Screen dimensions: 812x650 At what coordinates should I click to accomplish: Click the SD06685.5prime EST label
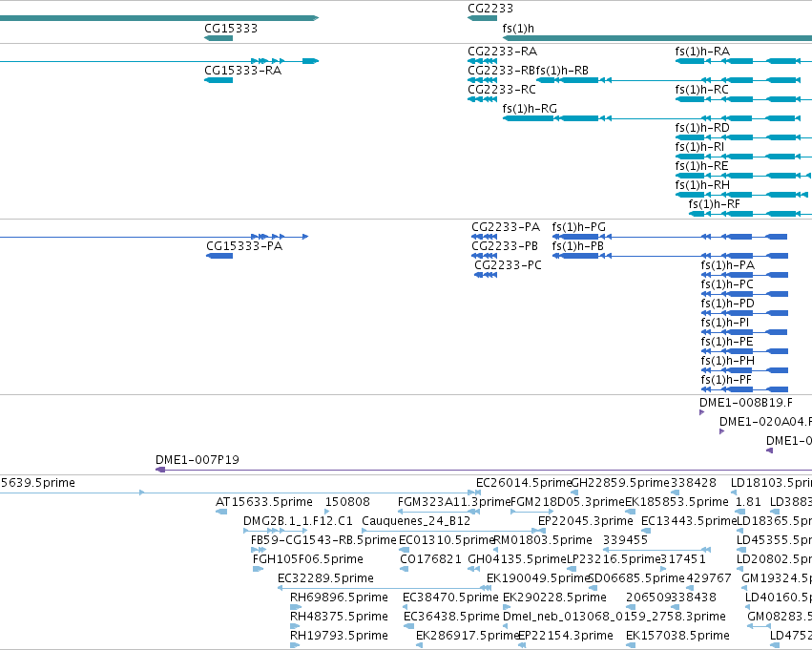[x=637, y=579]
